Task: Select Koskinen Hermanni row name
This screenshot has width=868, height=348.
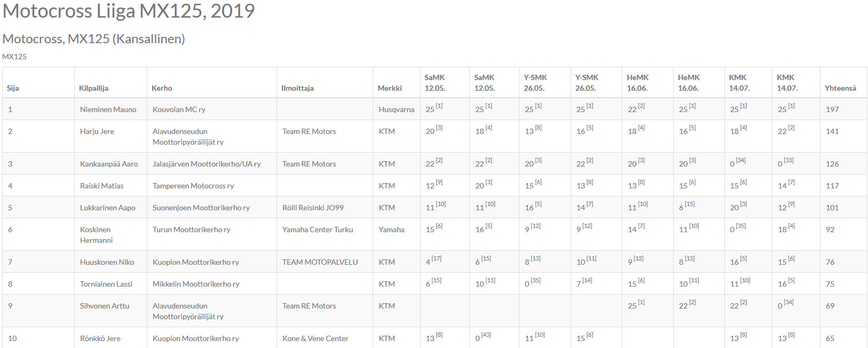Action: (96, 235)
